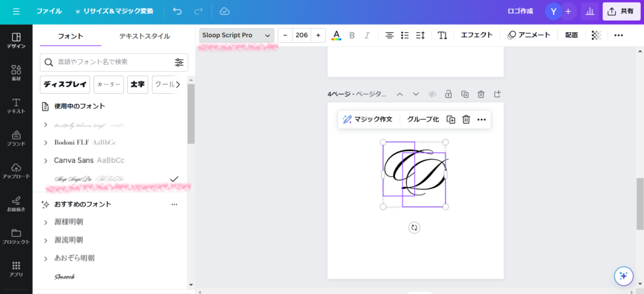Duplicate selection in floating toolbar
644x294 pixels.
451,120
